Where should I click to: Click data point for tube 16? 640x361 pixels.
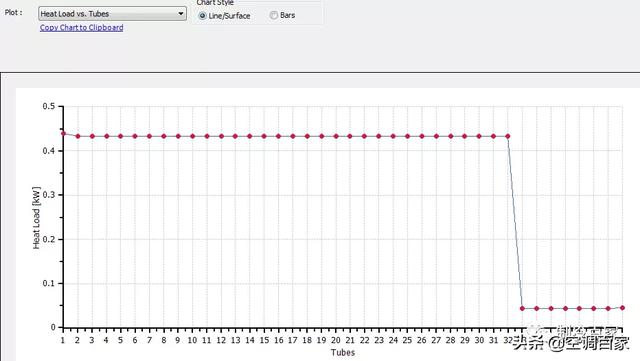(x=278, y=136)
